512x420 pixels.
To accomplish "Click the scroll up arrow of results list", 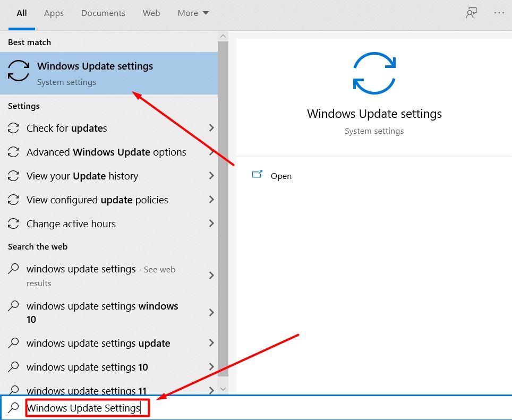I will [223, 36].
